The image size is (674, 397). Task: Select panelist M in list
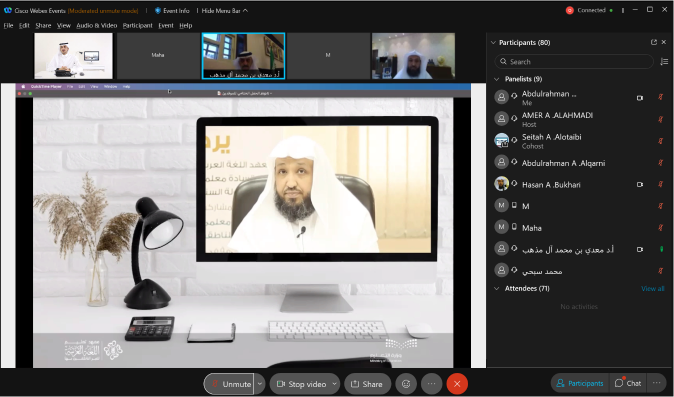coord(580,206)
